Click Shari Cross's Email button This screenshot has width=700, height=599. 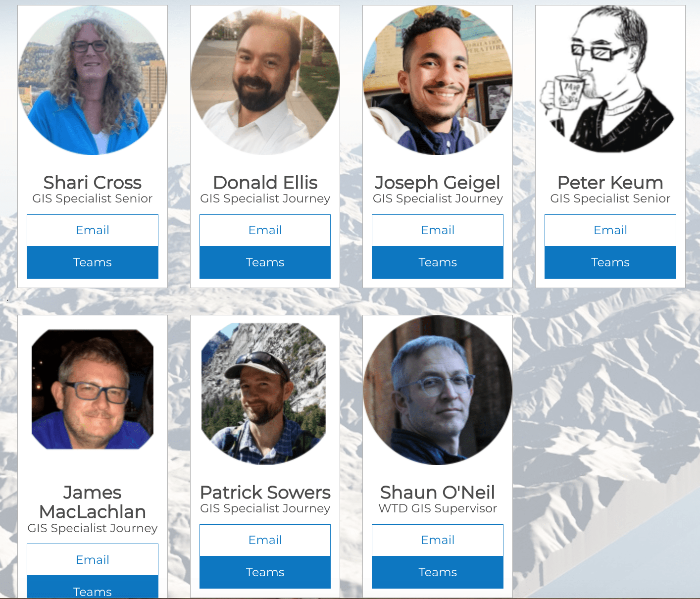point(93,230)
